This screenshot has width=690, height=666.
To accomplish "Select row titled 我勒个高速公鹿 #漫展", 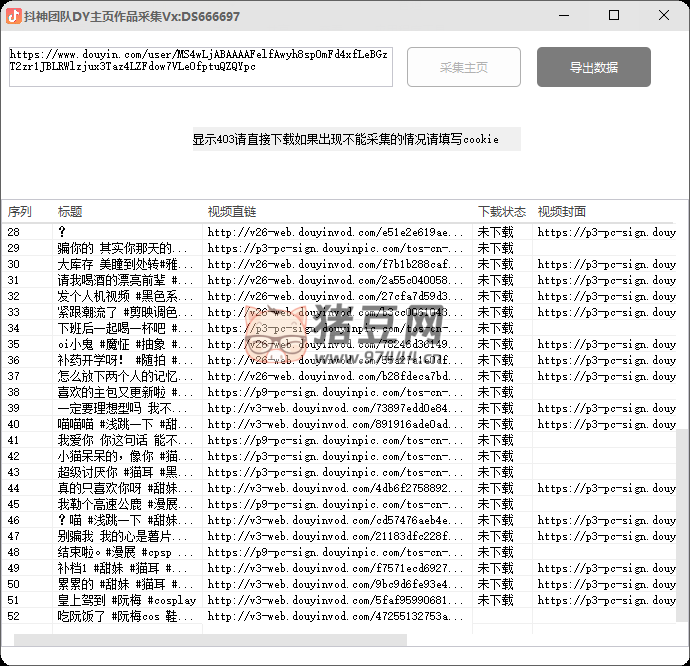I will 338,504.
